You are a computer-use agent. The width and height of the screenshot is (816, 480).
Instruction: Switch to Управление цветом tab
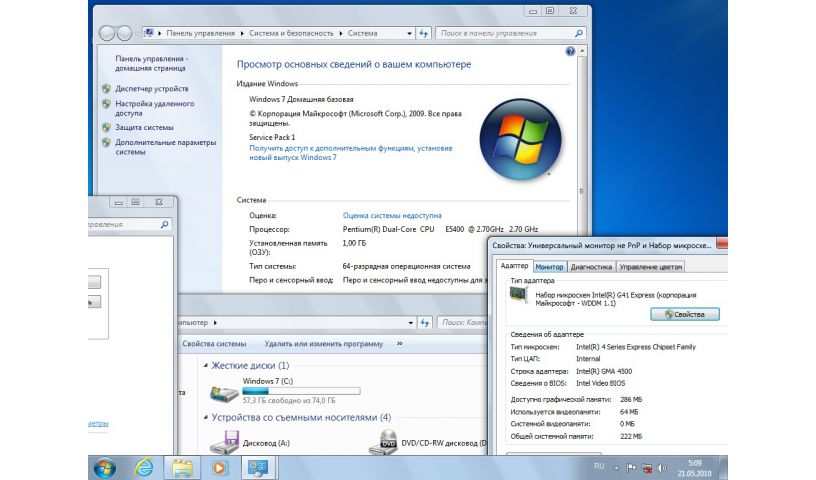pos(651,267)
